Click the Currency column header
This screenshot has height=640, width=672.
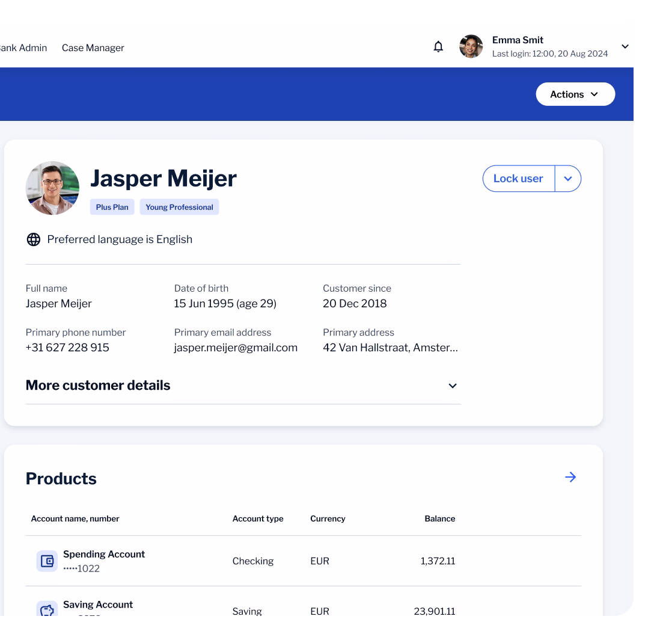coord(328,518)
